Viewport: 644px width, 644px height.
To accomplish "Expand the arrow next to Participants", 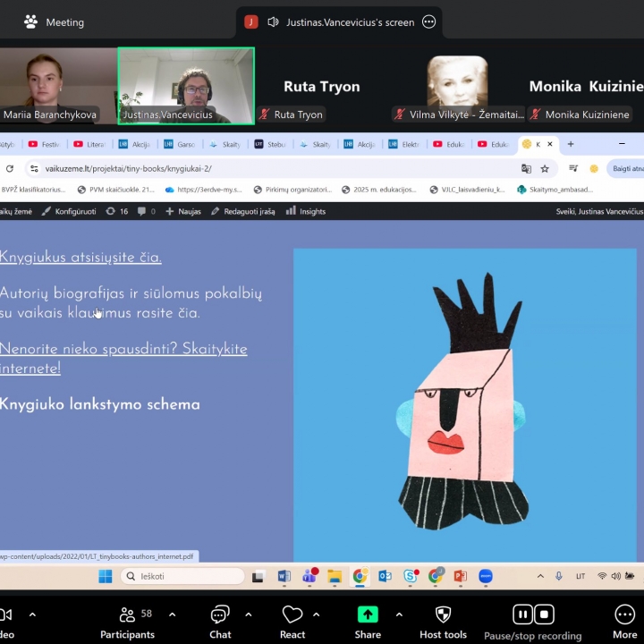I will coord(173,614).
